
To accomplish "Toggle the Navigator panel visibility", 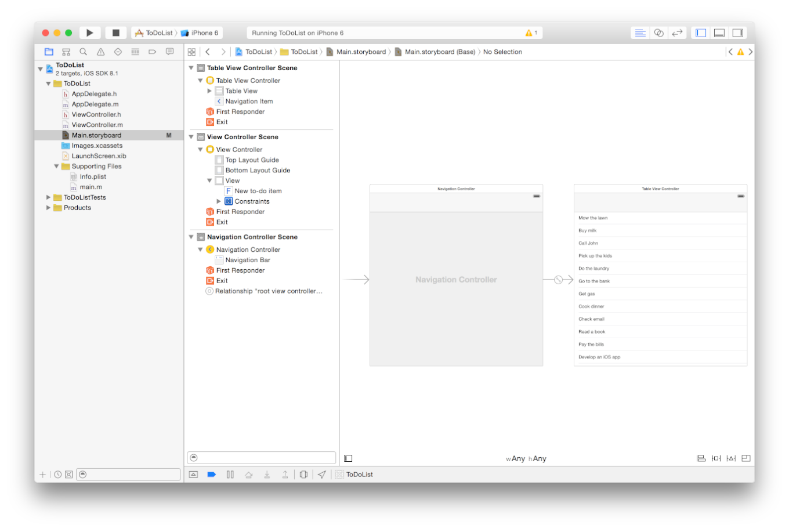I will point(701,33).
